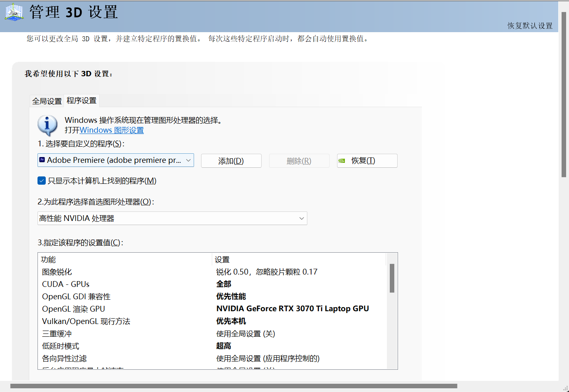
Task: Click the 全部 setting value
Action: pyautogui.click(x=224, y=284)
